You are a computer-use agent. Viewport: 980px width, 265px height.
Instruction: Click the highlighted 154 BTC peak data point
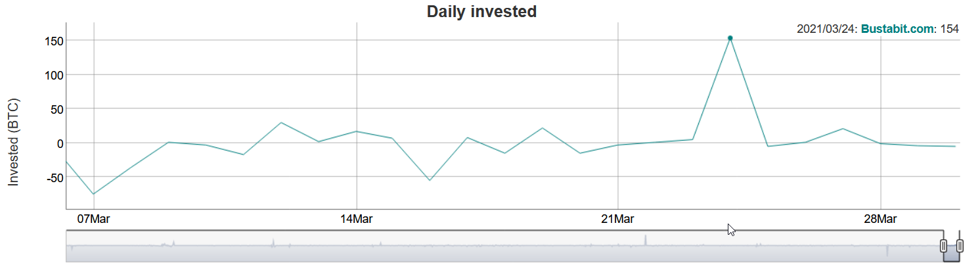(x=730, y=38)
